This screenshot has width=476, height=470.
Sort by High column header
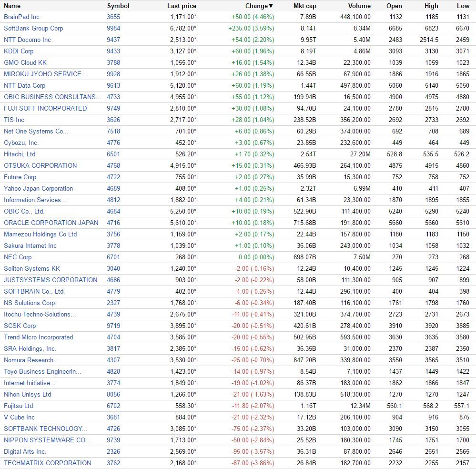[431, 6]
